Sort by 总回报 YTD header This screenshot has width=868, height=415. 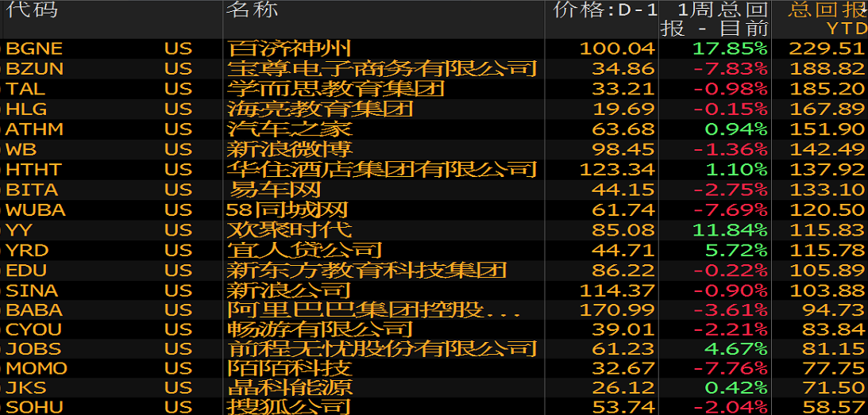pyautogui.click(x=826, y=19)
